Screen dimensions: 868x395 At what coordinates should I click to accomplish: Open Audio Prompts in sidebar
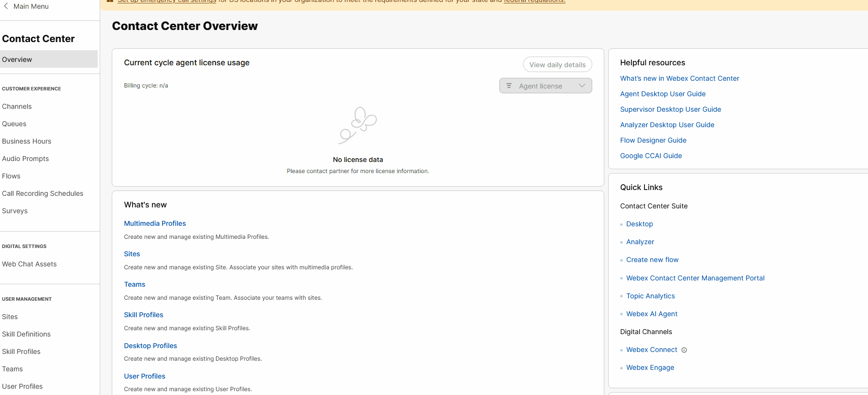click(26, 159)
